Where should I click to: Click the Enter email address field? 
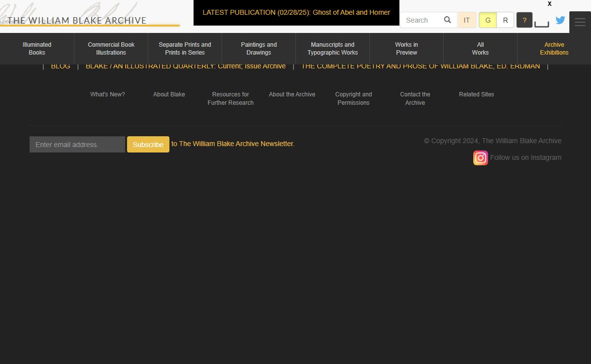pyautogui.click(x=77, y=145)
